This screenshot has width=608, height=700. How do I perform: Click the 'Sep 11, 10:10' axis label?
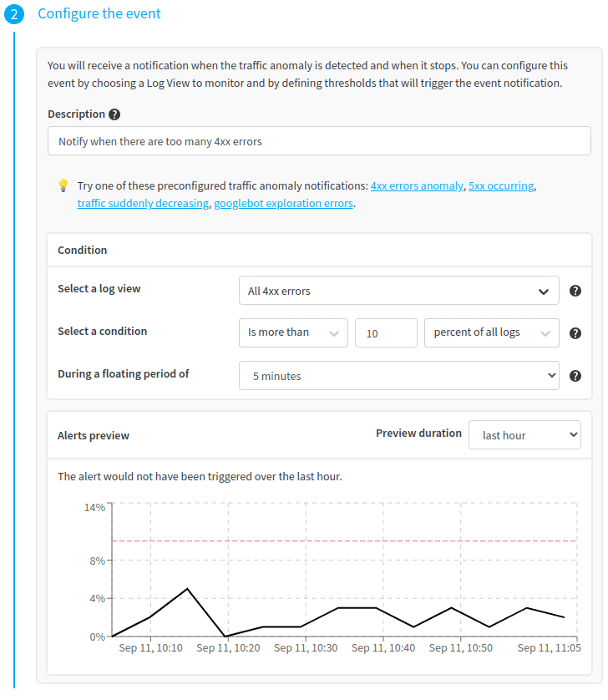click(150, 647)
